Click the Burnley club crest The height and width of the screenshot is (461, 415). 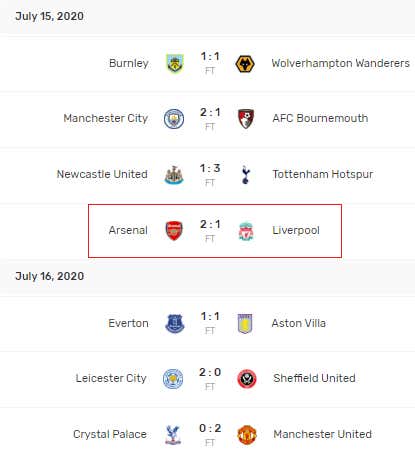tap(175, 64)
